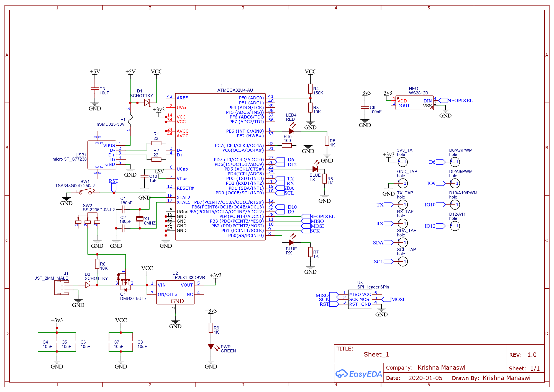Click the RST net port near SW1

[x=114, y=188]
